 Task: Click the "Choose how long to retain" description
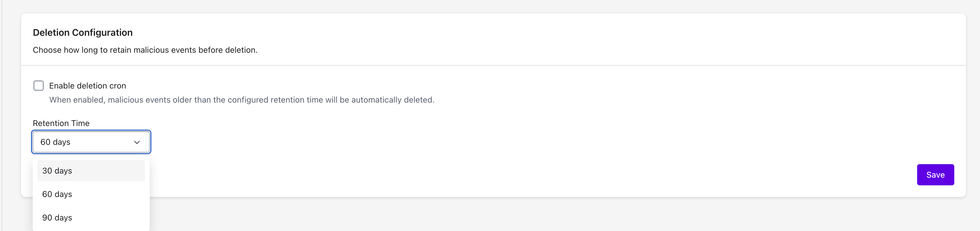[145, 50]
